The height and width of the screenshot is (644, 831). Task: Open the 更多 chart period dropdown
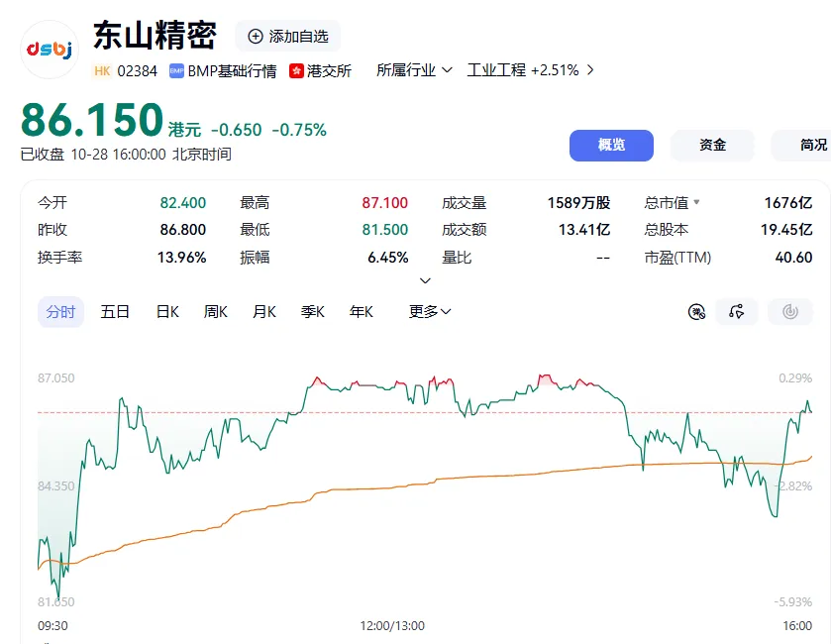(430, 312)
